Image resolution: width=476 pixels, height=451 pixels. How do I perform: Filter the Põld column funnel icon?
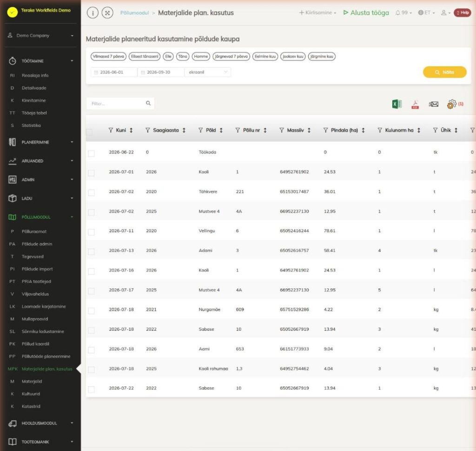tap(201, 130)
